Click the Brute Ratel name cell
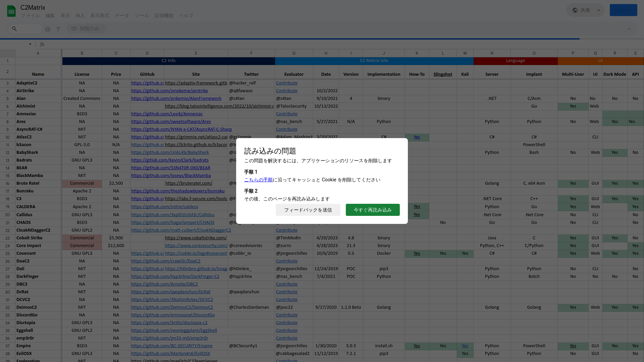The height and width of the screenshot is (362, 644). click(38, 183)
